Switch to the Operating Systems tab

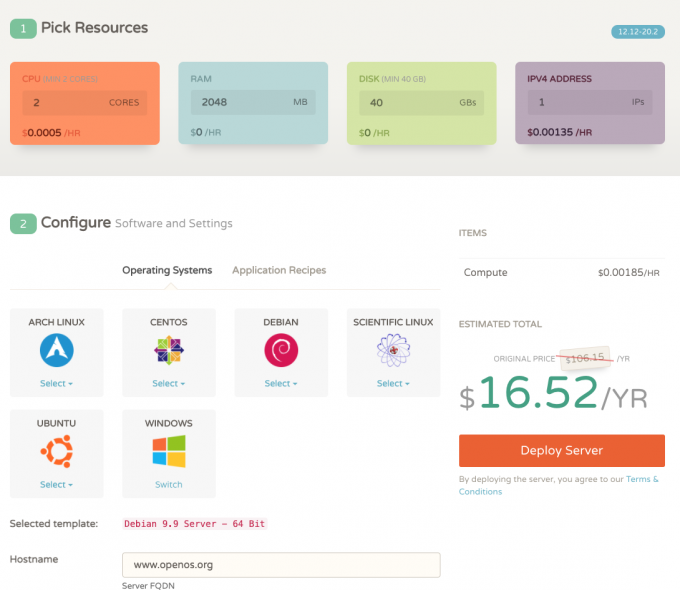167,270
